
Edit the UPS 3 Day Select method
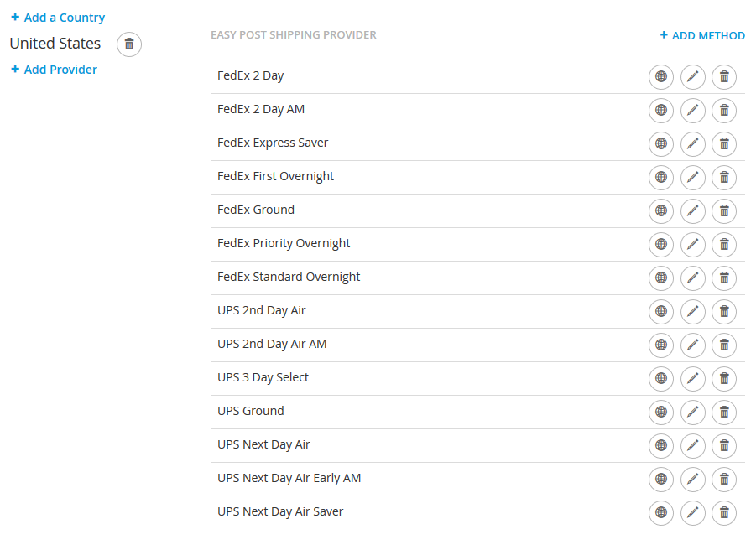[693, 379]
